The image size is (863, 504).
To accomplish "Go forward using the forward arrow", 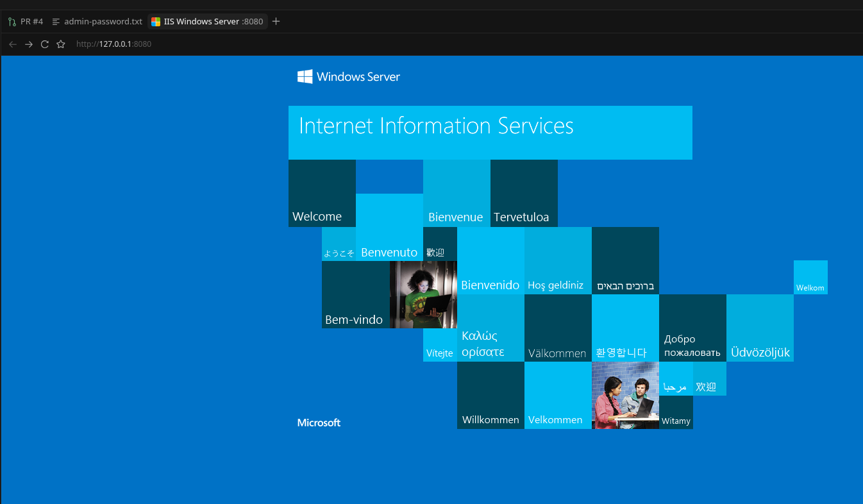I will point(29,44).
